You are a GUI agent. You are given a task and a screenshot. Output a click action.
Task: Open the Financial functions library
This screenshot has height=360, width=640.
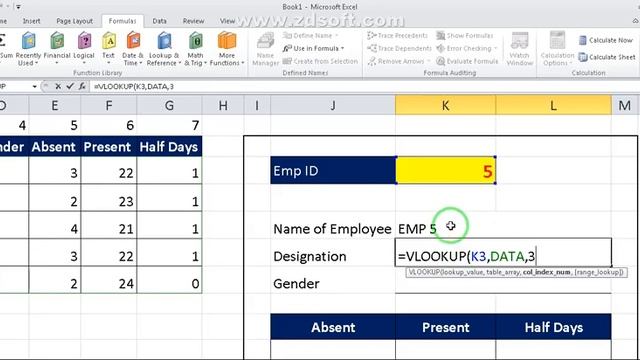pos(57,49)
